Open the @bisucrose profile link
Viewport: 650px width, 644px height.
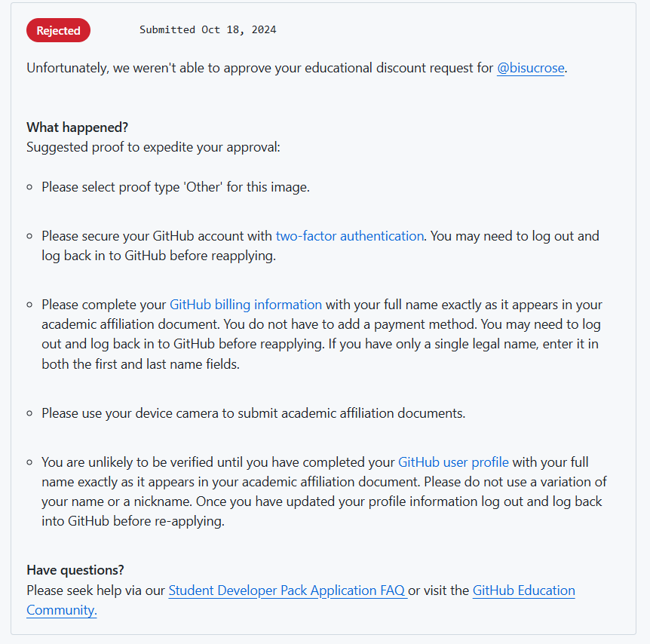(530, 68)
